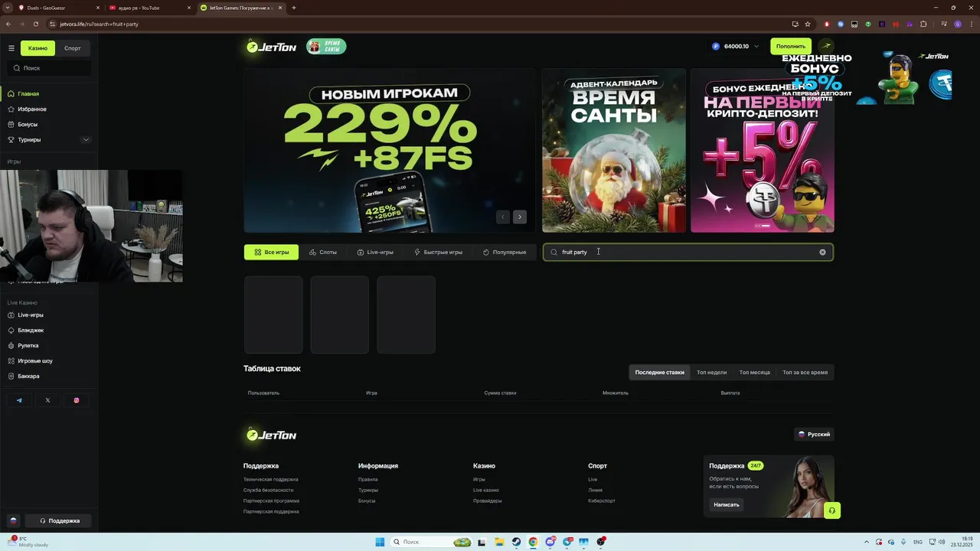Open Блэкджек in the sidebar

[31, 331]
